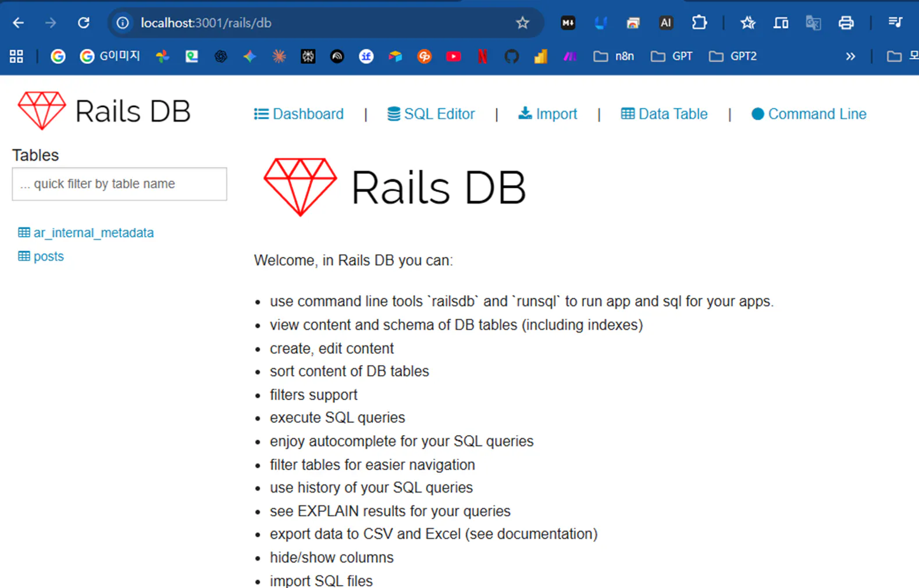This screenshot has width=919, height=588.
Task: Bookmark this page with the star icon
Action: 522,23
